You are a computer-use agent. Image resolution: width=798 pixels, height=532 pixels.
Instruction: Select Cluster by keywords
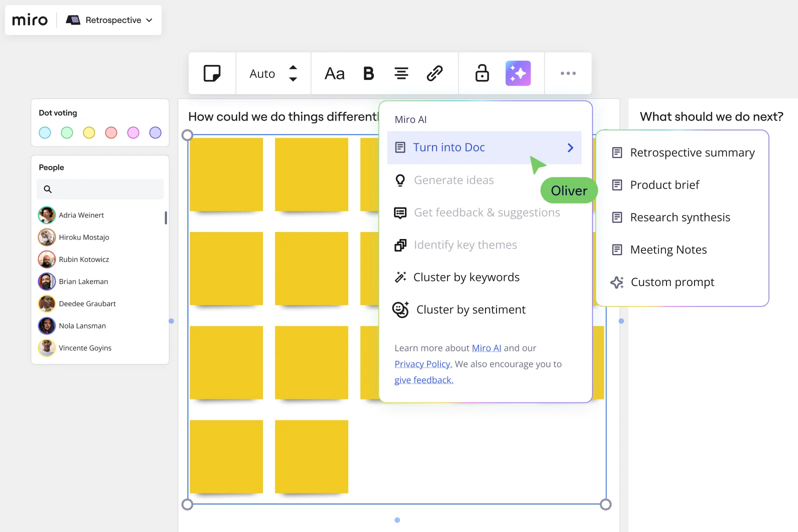pyautogui.click(x=466, y=277)
